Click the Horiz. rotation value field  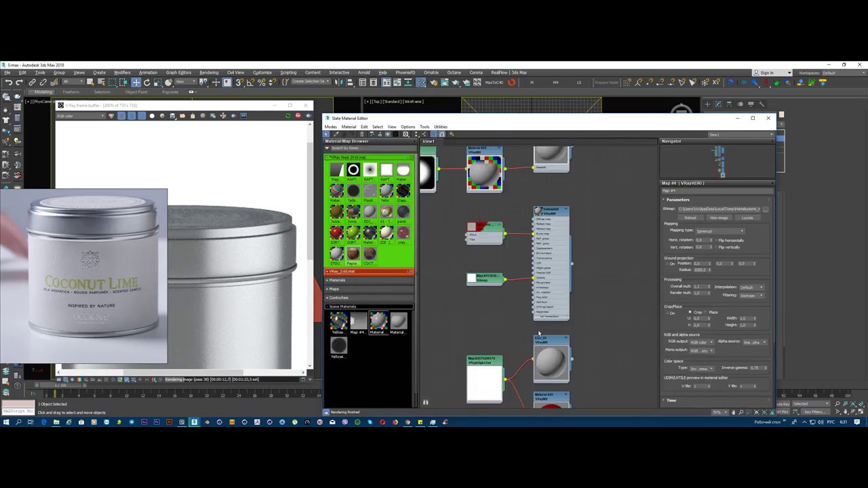coord(701,240)
